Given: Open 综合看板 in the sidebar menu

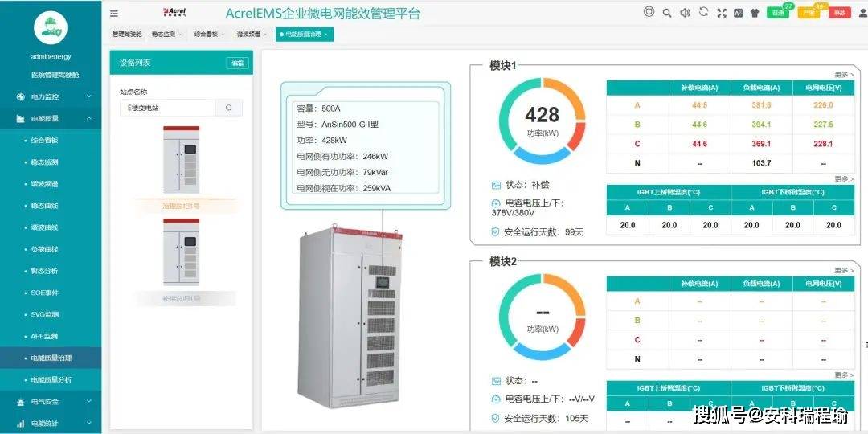Looking at the screenshot, I should [44, 141].
